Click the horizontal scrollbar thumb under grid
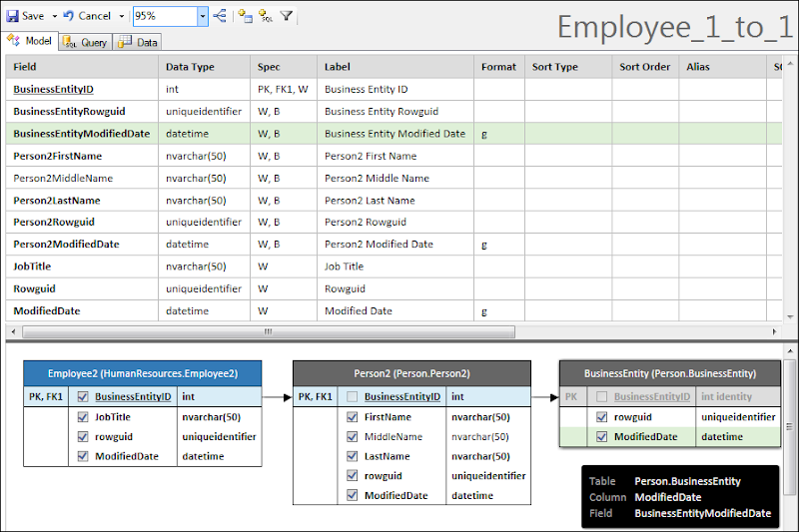Viewport: 799px width, 532px height. click(x=269, y=332)
